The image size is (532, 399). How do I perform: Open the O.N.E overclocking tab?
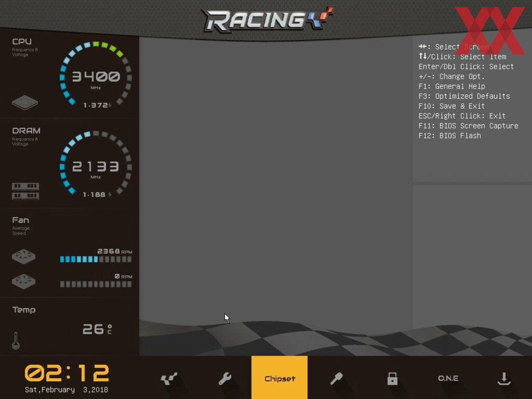coord(448,378)
